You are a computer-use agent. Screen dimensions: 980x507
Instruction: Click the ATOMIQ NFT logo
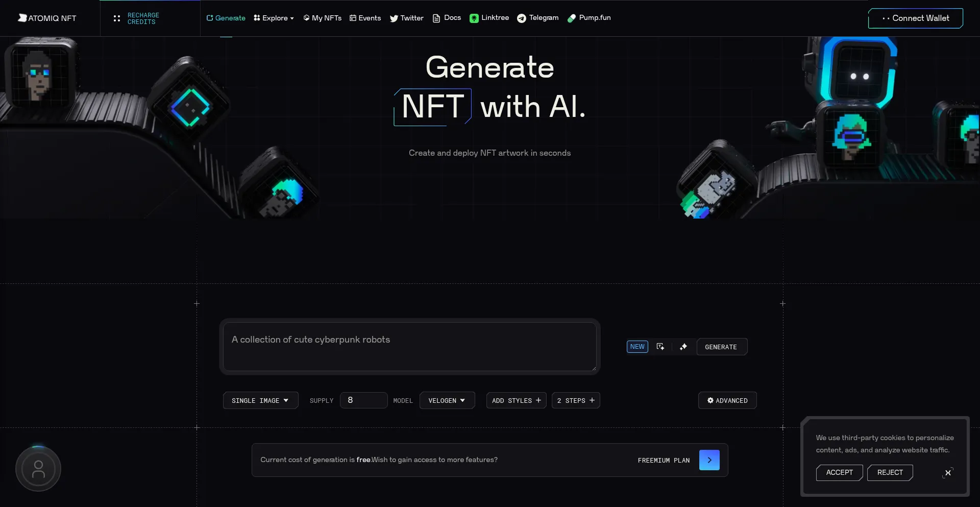[47, 18]
